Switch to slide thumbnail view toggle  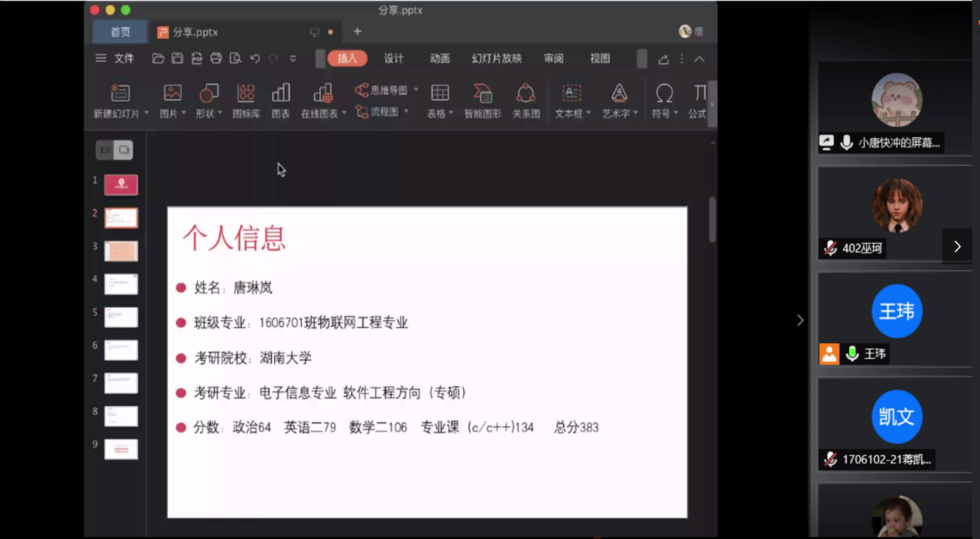coord(124,150)
